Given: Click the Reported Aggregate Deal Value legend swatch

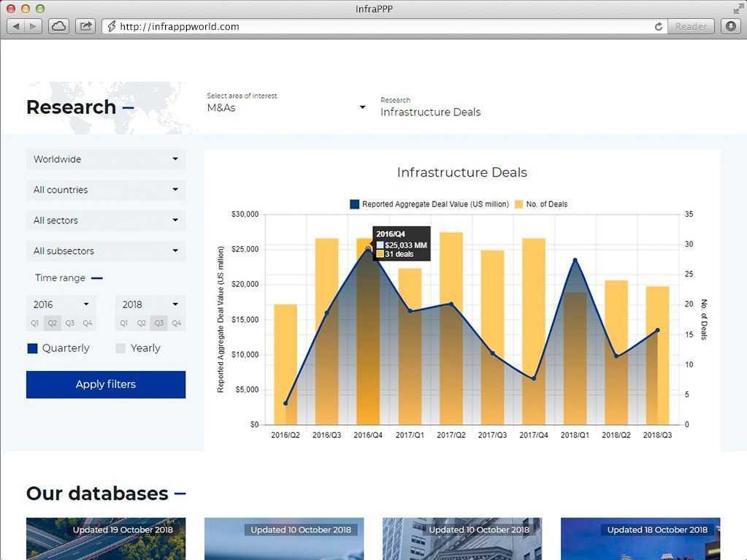Looking at the screenshot, I should coord(355,204).
